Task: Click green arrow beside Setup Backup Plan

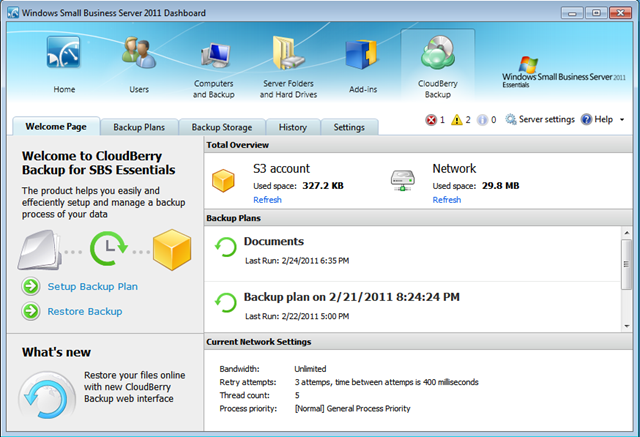Action: tap(31, 286)
